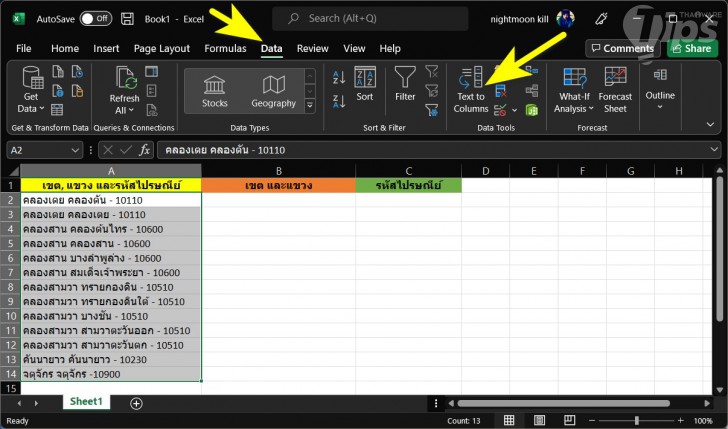Click the Advanced filter icon

tap(432, 110)
